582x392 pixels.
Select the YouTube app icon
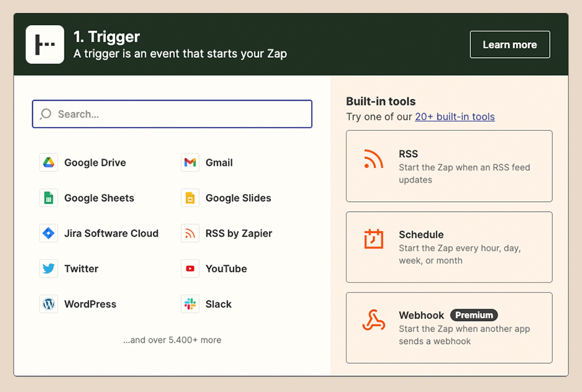[191, 268]
